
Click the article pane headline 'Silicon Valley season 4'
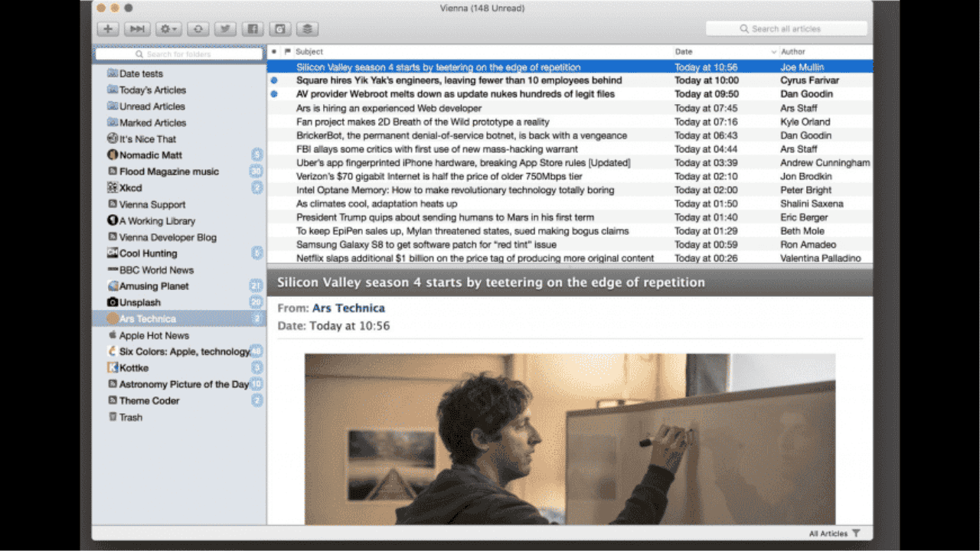[491, 282]
